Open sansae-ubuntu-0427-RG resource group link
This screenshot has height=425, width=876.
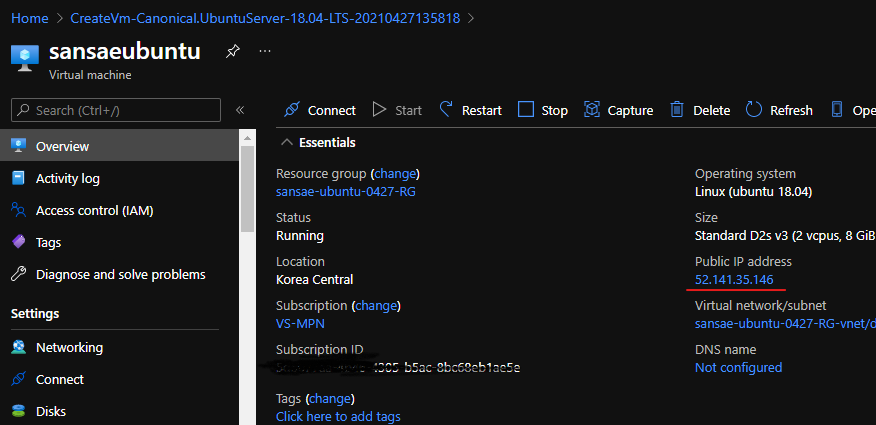point(345,192)
